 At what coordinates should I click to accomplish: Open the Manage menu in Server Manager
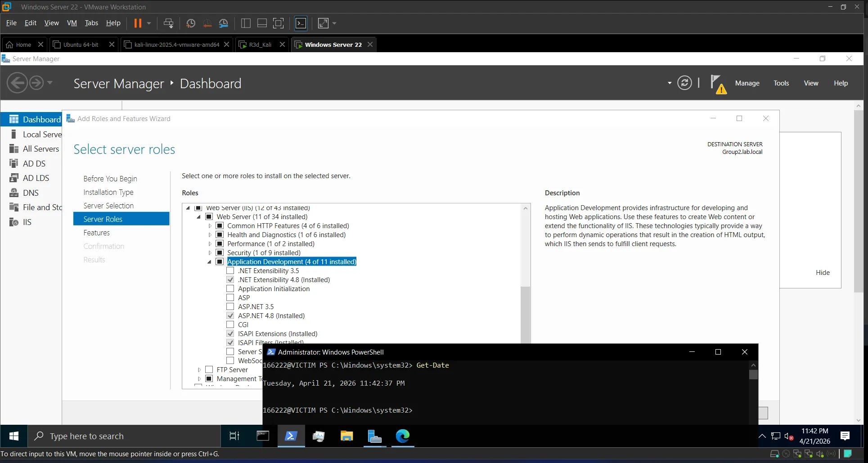point(747,83)
